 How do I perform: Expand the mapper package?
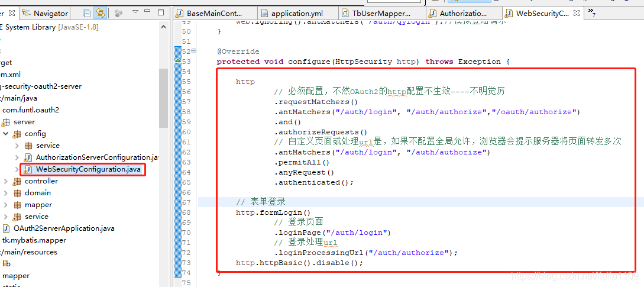coord(5,205)
